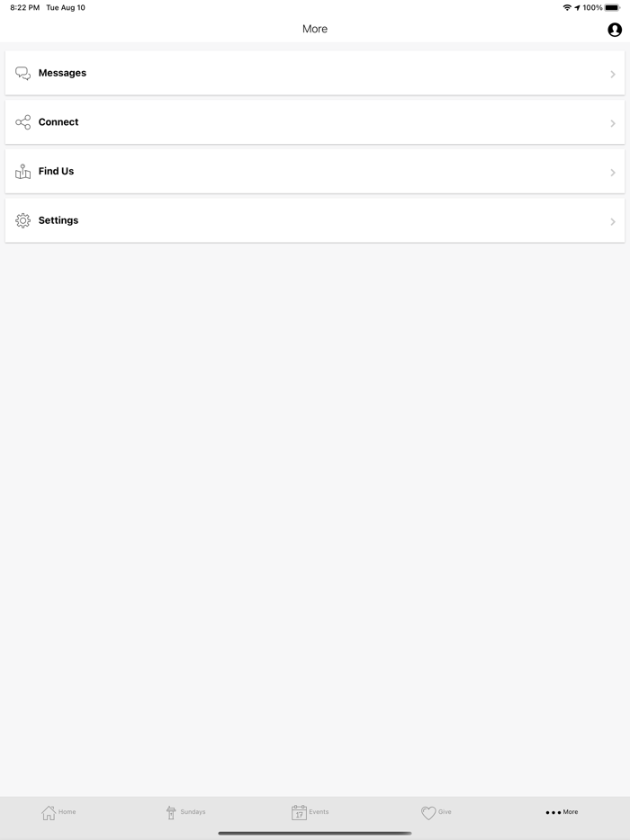630x840 pixels.
Task: Open the Messages label
Action: 62,73
